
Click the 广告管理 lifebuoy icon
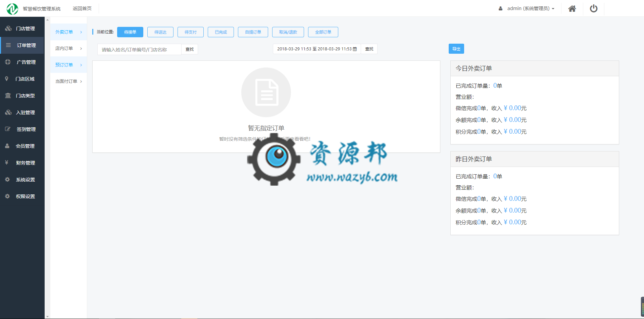click(x=8, y=62)
